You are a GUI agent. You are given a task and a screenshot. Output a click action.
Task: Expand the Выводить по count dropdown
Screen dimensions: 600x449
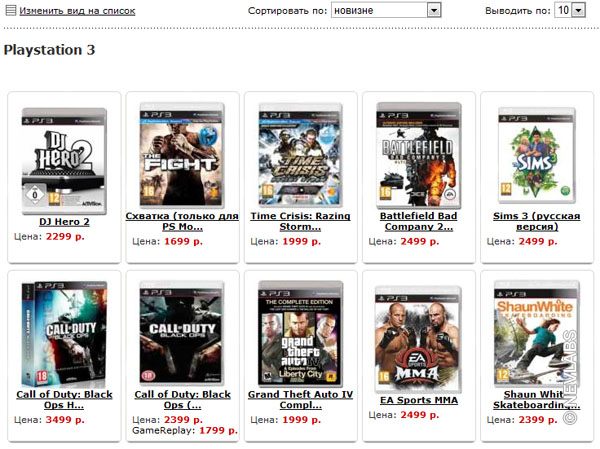point(579,10)
